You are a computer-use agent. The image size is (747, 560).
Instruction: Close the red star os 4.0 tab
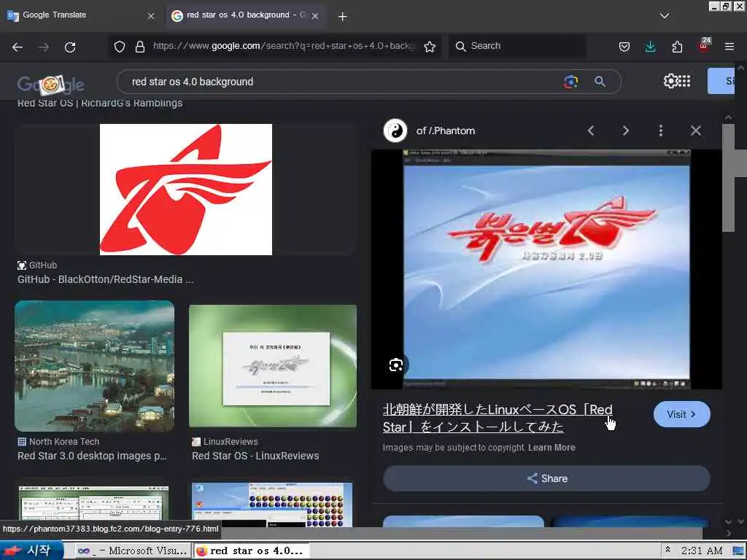[315, 16]
